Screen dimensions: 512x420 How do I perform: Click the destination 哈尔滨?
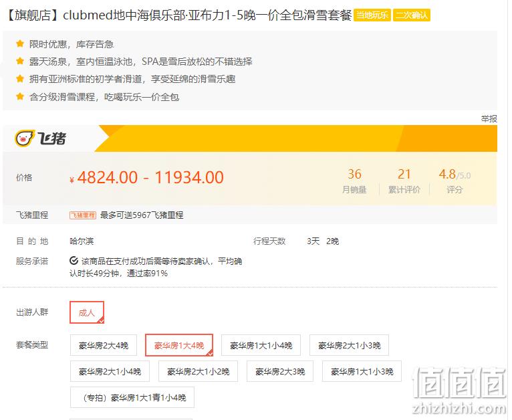point(82,241)
